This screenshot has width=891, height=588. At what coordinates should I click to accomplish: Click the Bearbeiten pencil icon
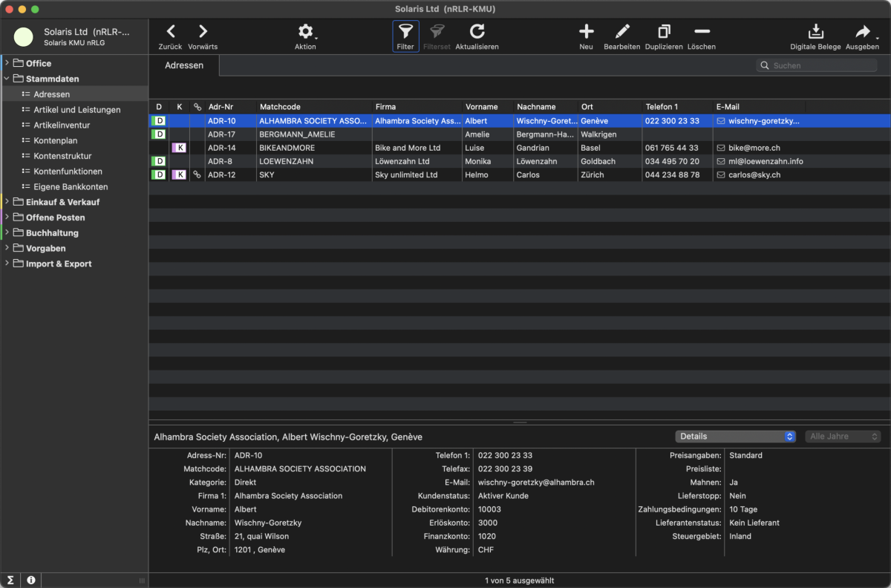[621, 32]
